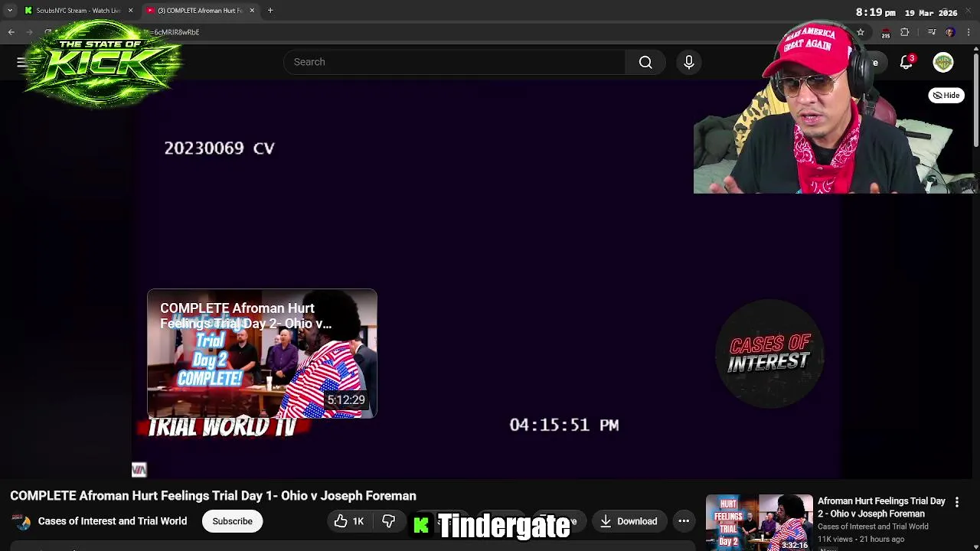
Task: Go back with browser back arrow
Action: click(x=11, y=32)
